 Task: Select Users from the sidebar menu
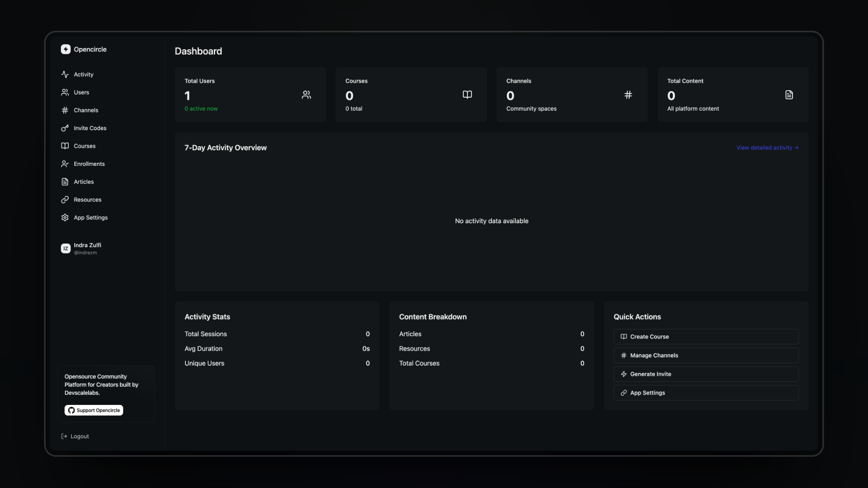click(x=80, y=92)
